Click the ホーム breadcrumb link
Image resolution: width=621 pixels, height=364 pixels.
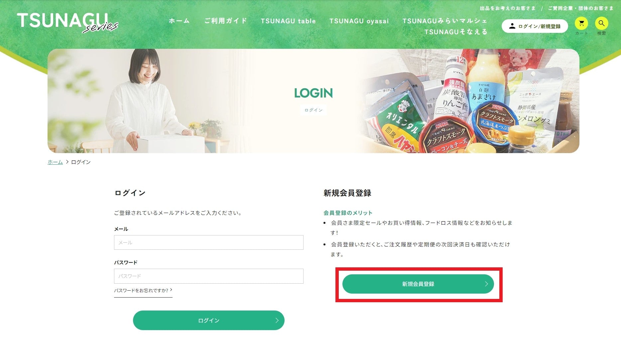pyautogui.click(x=55, y=162)
